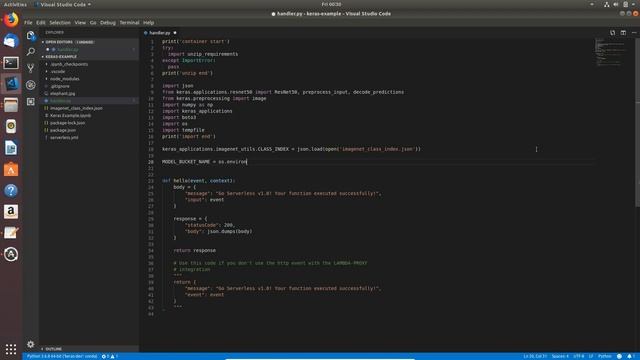Image resolution: width=640 pixels, height=360 pixels.
Task: Change language mode via Python in status bar
Action: (x=604, y=356)
